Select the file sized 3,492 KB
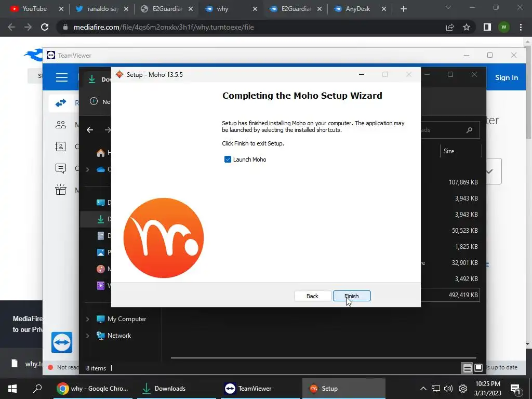This screenshot has width=532, height=399. pos(466,279)
